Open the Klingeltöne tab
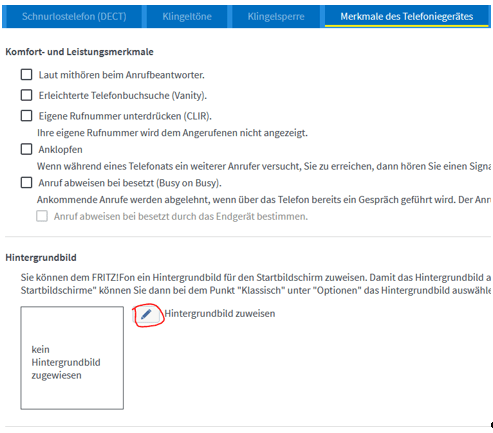Image resolution: width=493 pixels, height=433 pixels. click(x=187, y=16)
